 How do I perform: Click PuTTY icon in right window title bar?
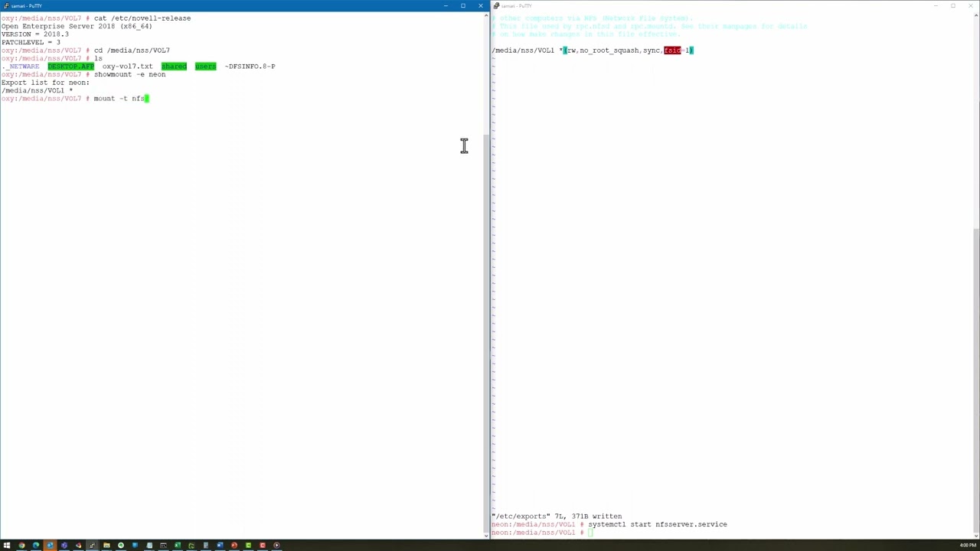(x=496, y=5)
